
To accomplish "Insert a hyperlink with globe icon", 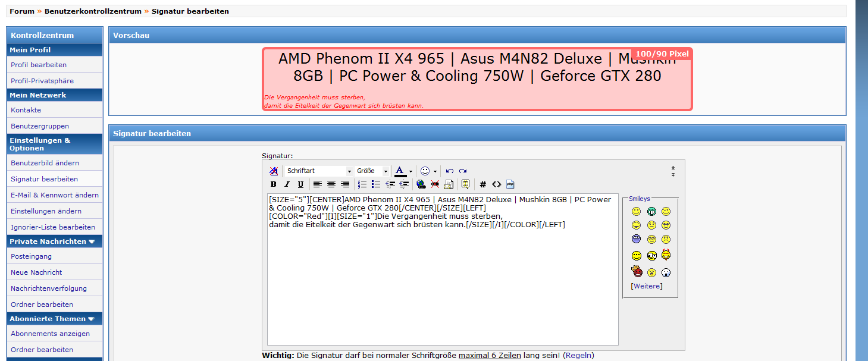I will pos(421,184).
